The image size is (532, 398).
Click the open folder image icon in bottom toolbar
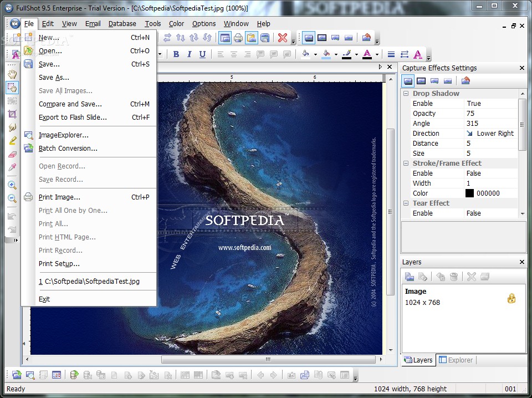pyautogui.click(x=17, y=375)
